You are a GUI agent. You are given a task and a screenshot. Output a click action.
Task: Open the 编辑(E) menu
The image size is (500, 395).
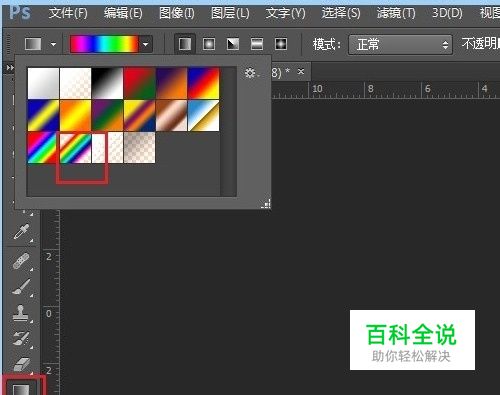pyautogui.click(x=123, y=13)
